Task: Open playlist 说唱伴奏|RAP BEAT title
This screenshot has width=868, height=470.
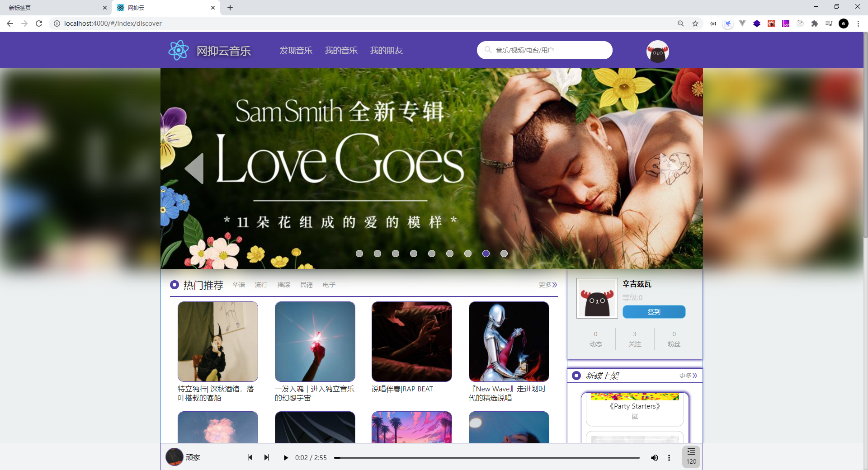Action: click(x=402, y=389)
